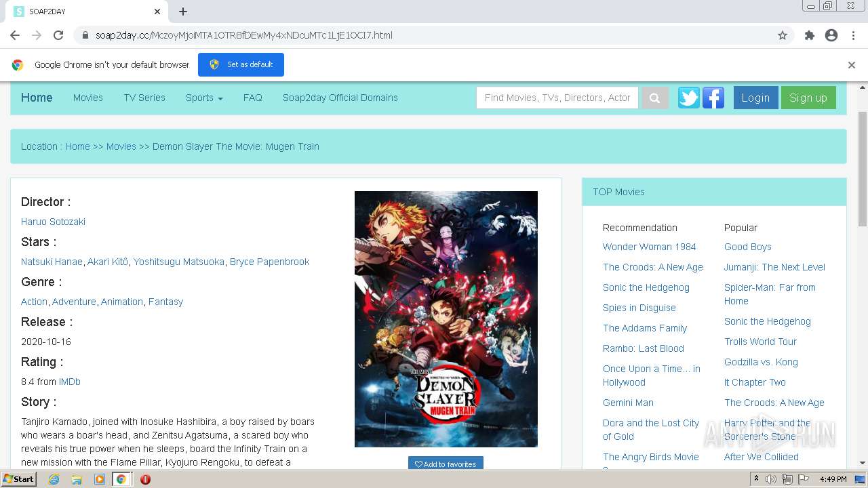The height and width of the screenshot is (488, 868).
Task: Open the Windows Start menu
Action: 19,479
